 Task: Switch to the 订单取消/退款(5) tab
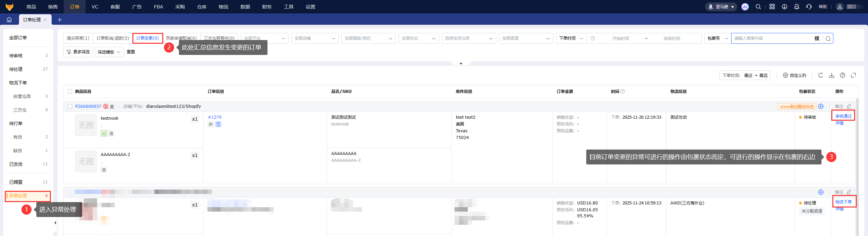coord(113,38)
